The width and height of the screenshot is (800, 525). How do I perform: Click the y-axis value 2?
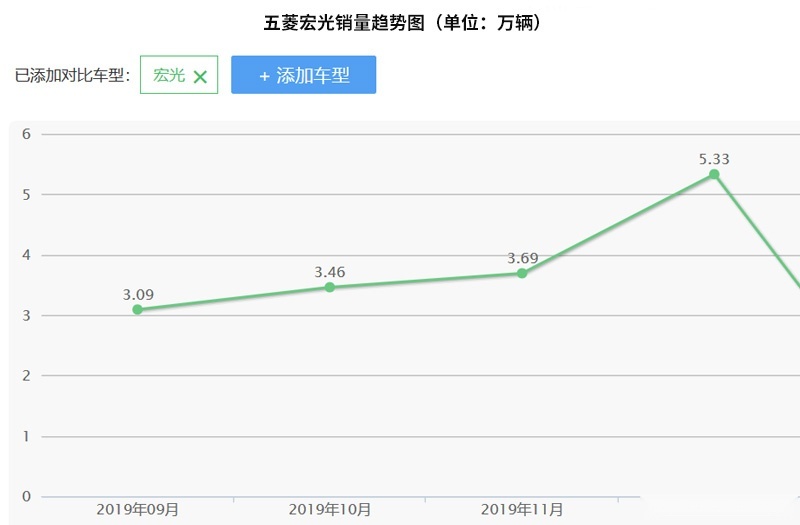(x=27, y=376)
